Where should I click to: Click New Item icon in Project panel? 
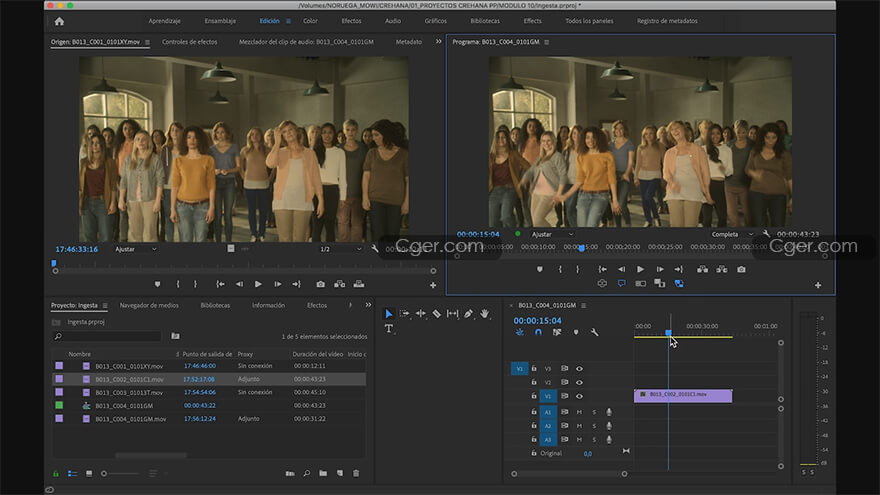340,473
